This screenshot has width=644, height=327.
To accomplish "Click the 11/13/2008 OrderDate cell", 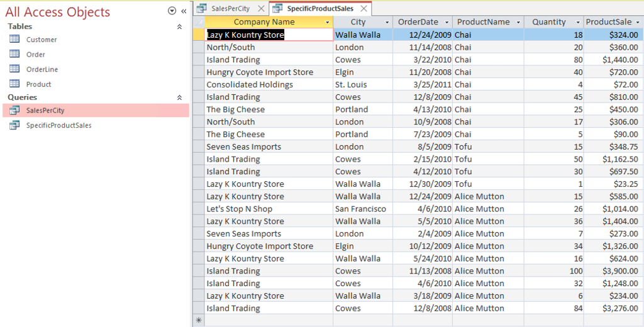I will click(423, 271).
